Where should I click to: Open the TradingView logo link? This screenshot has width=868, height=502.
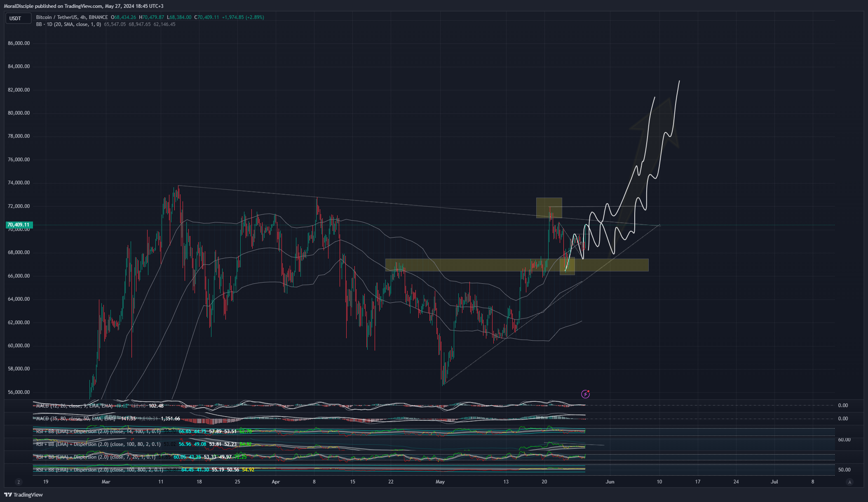pyautogui.click(x=23, y=495)
